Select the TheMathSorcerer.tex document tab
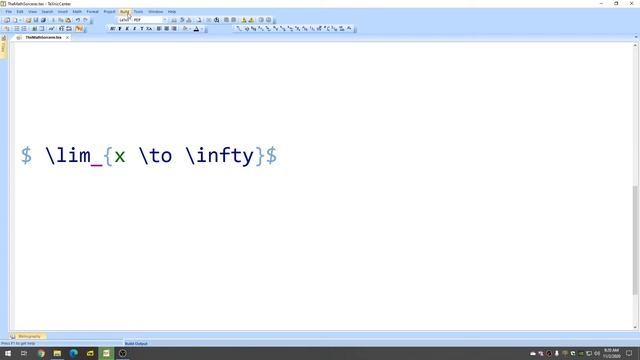Viewport: 640px width, 360px height. coord(43,37)
